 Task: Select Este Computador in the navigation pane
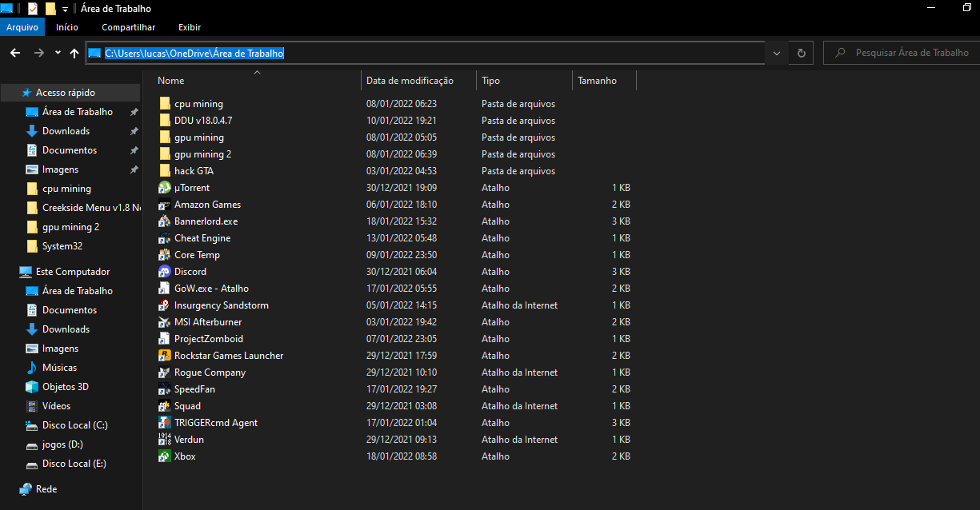(73, 272)
